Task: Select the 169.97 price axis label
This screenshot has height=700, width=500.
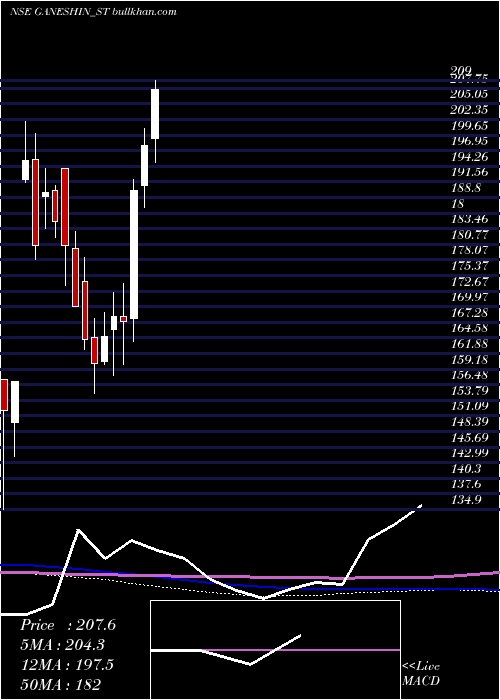Action: click(469, 297)
